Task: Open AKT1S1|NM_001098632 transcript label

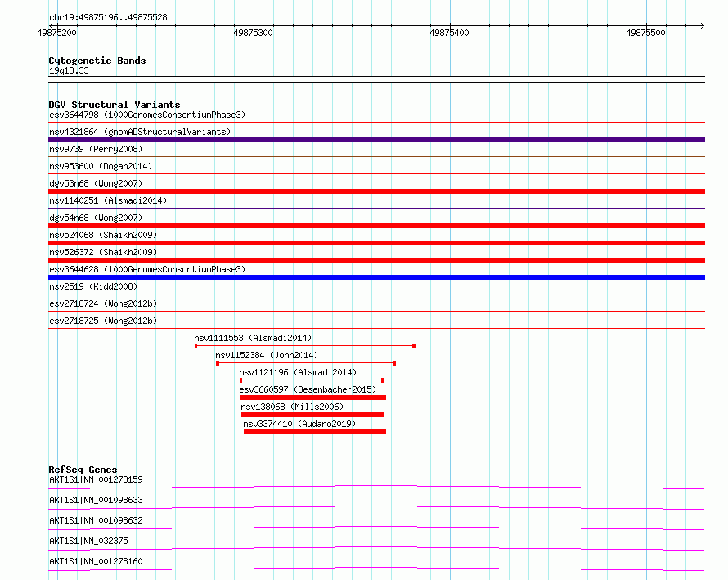Action: (96, 520)
